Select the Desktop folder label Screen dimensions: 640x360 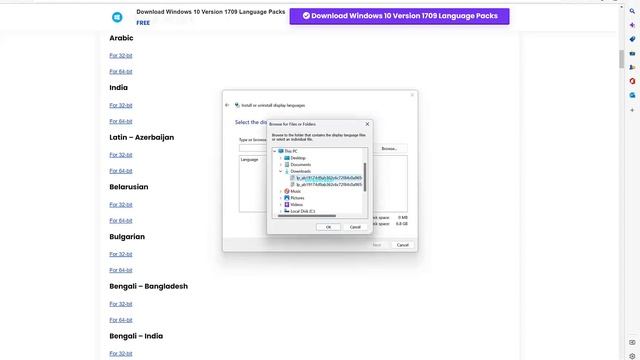click(298, 158)
